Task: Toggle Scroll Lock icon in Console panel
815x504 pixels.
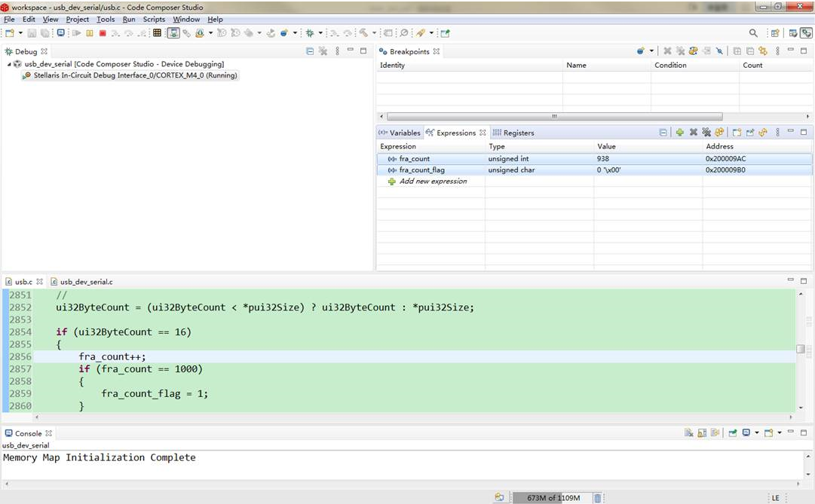Action: (701, 433)
